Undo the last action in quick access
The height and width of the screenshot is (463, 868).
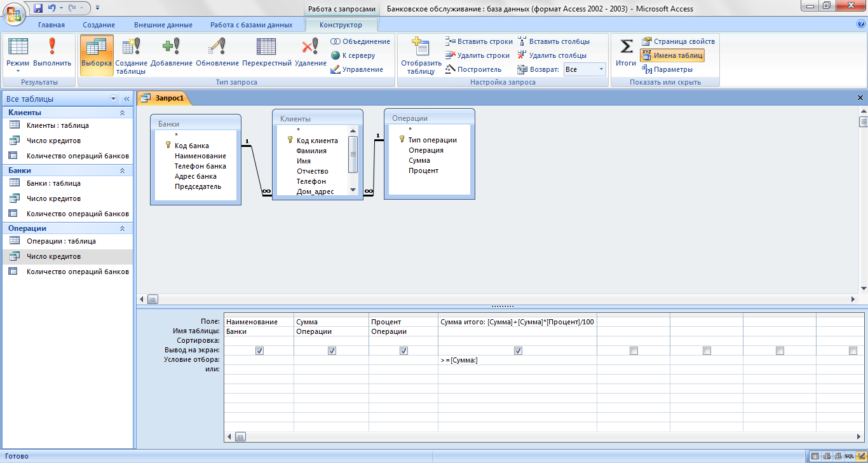point(52,8)
